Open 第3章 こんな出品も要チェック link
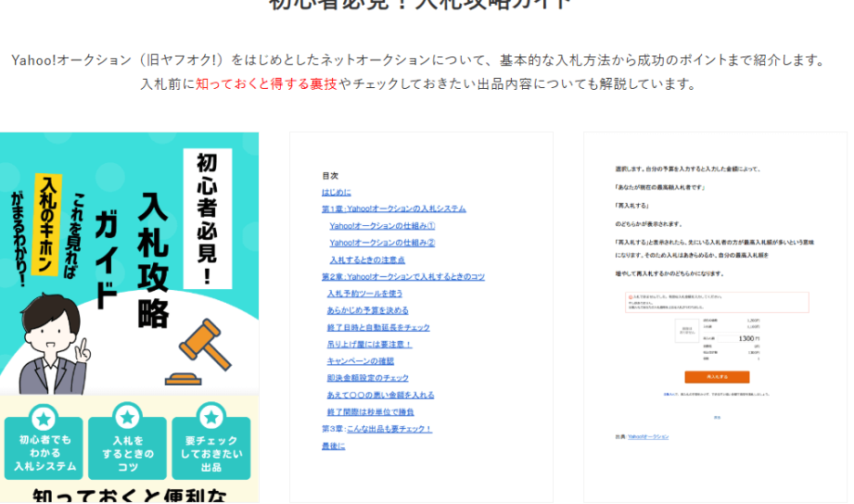 coord(376,429)
